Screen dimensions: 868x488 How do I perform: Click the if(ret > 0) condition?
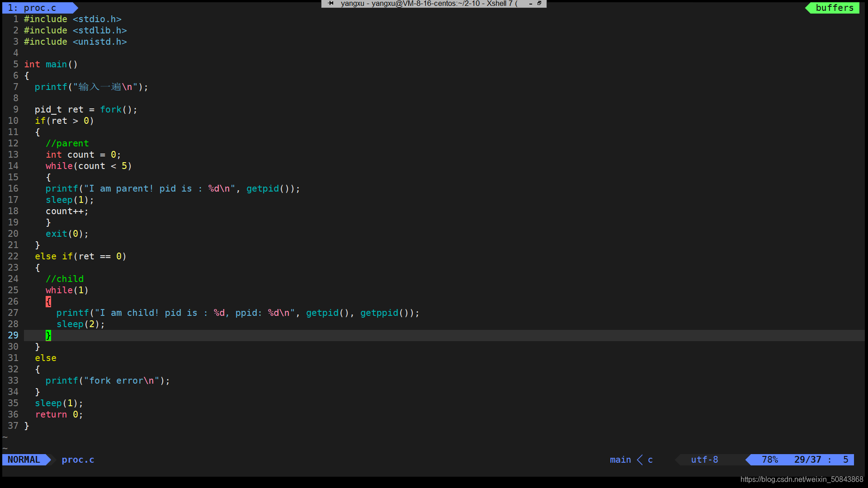coord(64,121)
